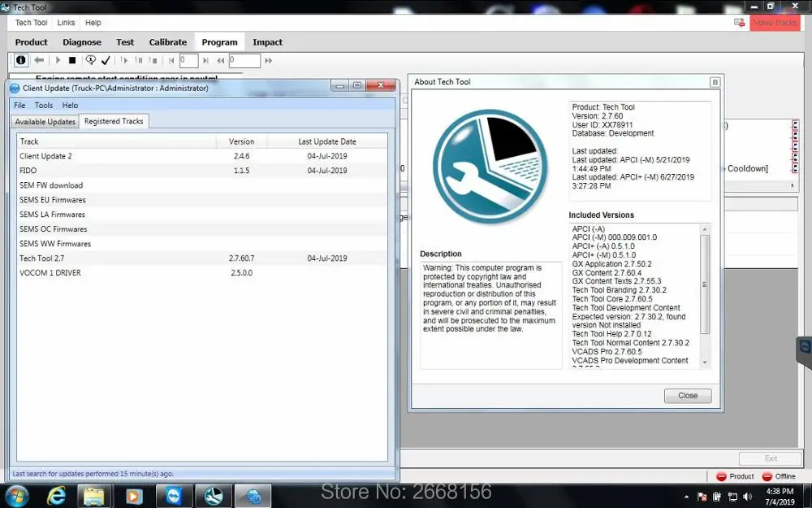Screen dimensions: 812x508
Task: Switch to the Diagnose tab
Action: [x=82, y=42]
